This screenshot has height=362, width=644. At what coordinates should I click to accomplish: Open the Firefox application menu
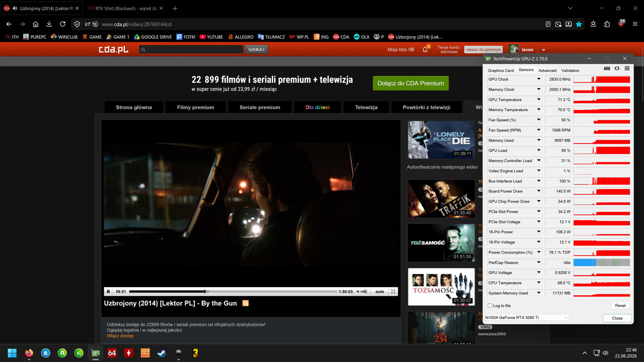[x=635, y=24]
